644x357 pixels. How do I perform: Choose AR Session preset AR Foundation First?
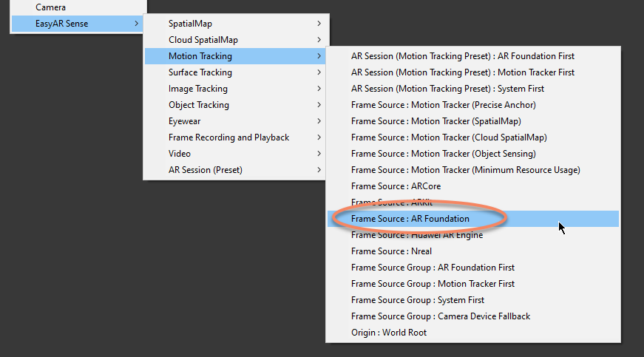(x=473, y=56)
